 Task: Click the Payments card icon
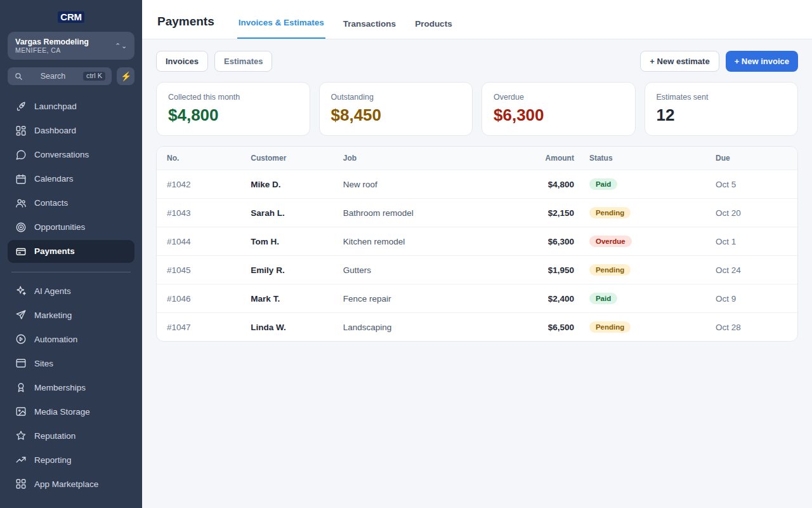point(21,251)
